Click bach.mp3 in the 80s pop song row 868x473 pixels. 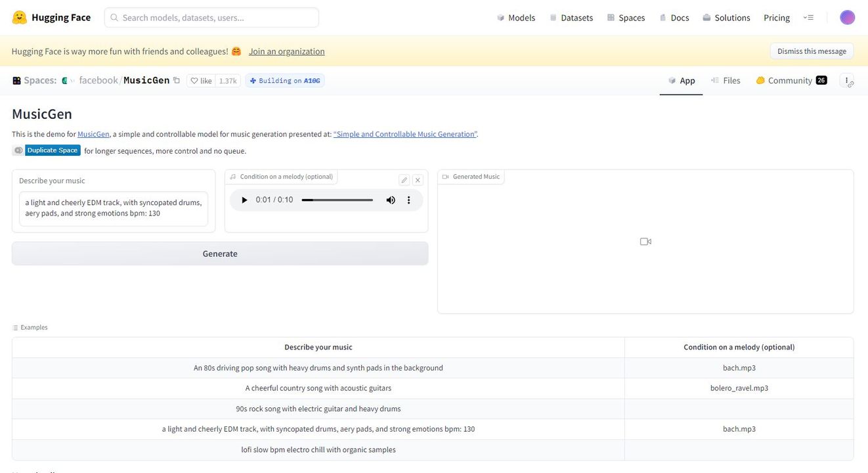tap(739, 368)
